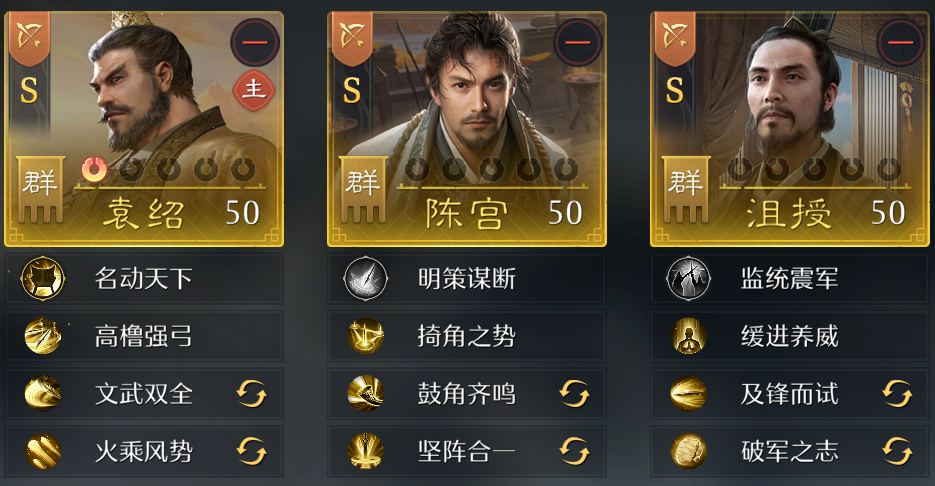The image size is (935, 486).
Task: Swap the 文武双全 skill
Action: pyautogui.click(x=251, y=394)
